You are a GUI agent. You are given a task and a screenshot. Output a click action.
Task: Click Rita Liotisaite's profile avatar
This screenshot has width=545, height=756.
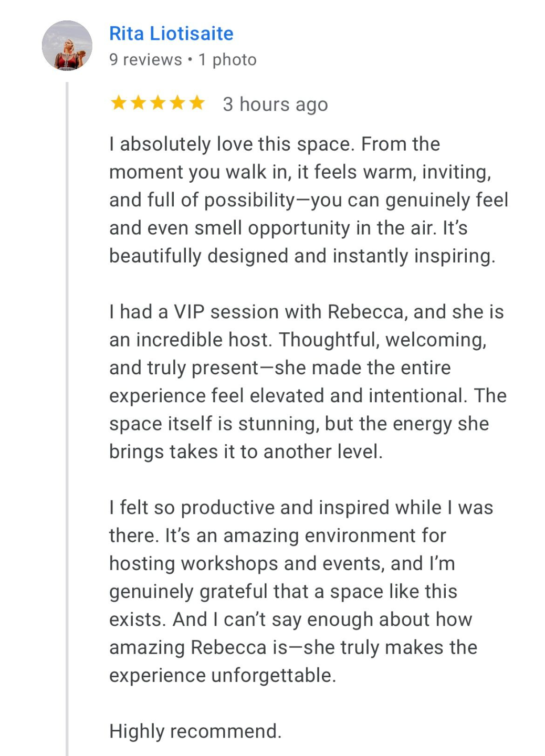[67, 46]
